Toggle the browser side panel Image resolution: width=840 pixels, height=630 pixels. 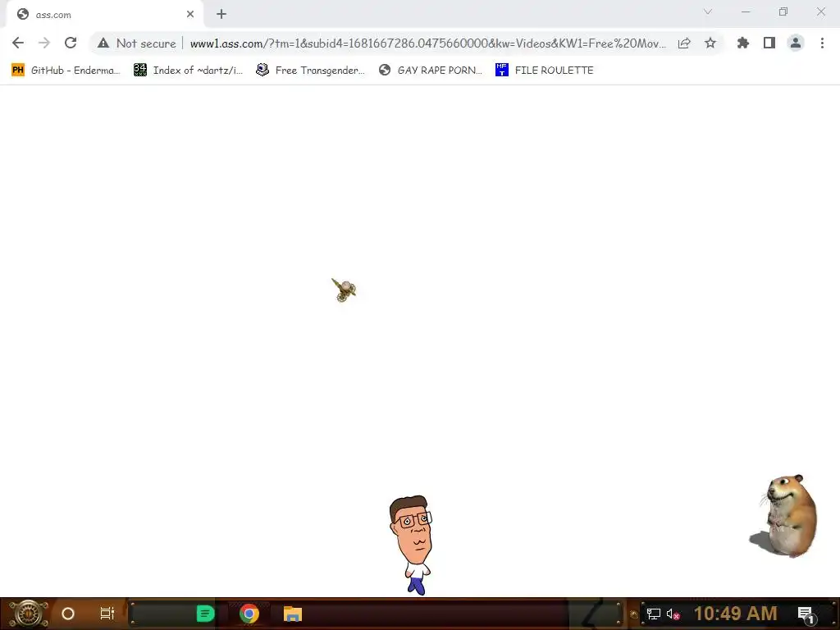(769, 43)
